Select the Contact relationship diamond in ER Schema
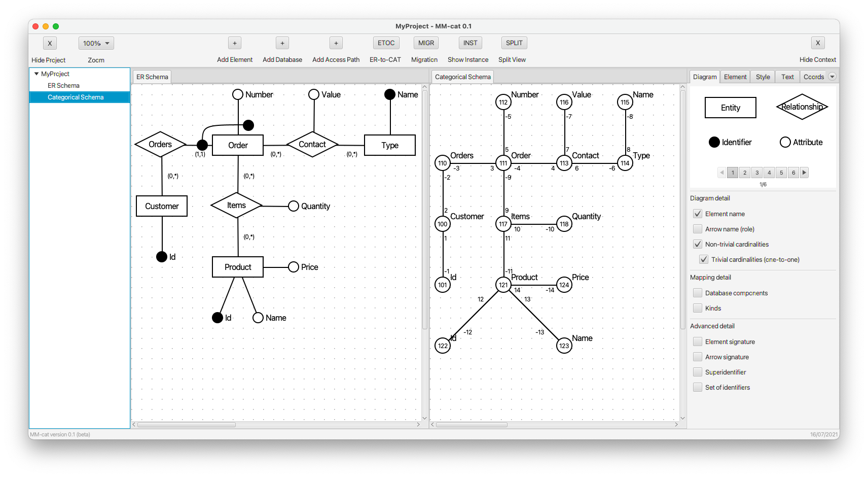868x477 pixels. pyautogui.click(x=312, y=145)
